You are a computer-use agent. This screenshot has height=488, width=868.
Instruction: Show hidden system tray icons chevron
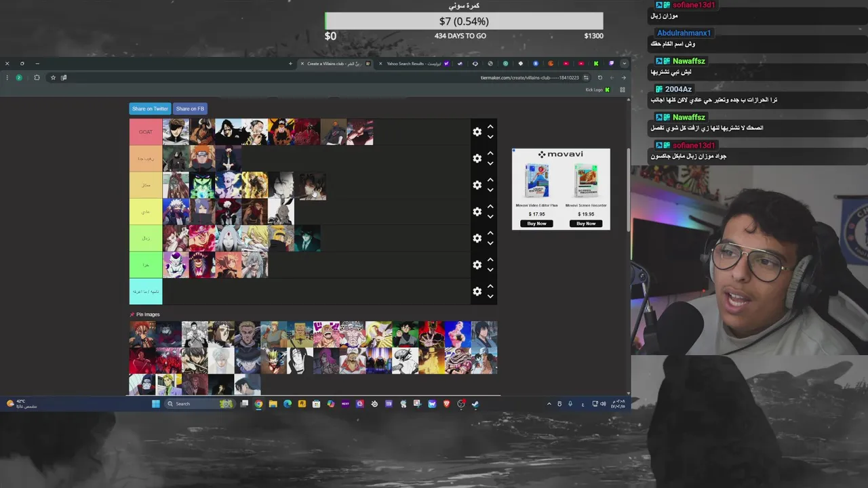[x=549, y=404]
